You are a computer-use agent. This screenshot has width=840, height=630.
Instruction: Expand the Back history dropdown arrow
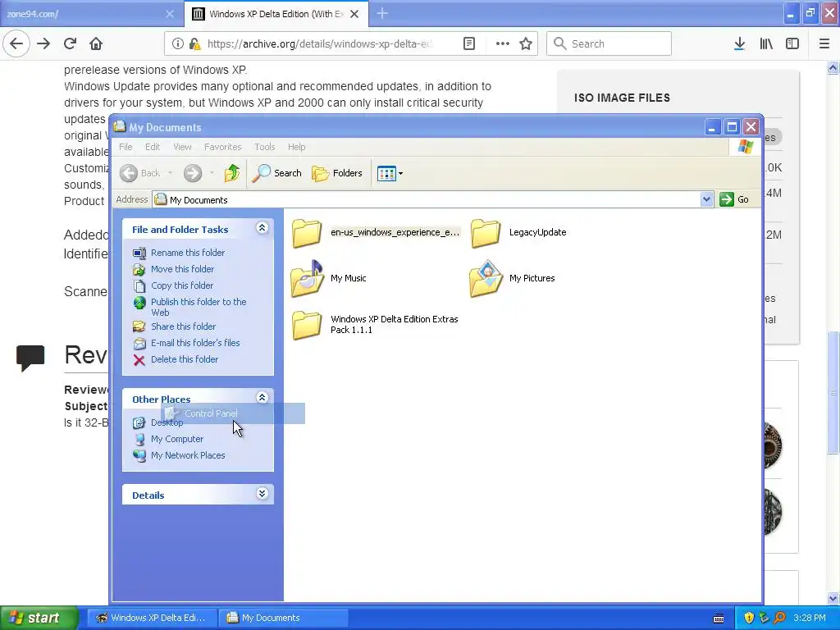[170, 173]
